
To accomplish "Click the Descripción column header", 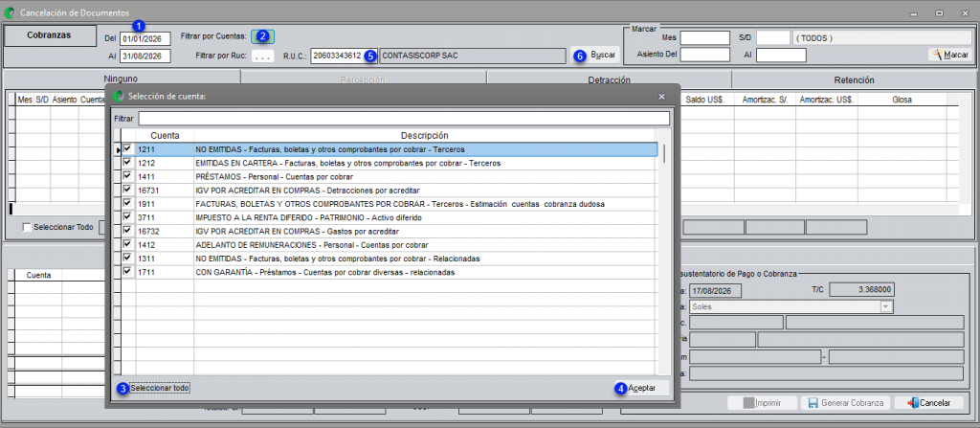I will [424, 135].
